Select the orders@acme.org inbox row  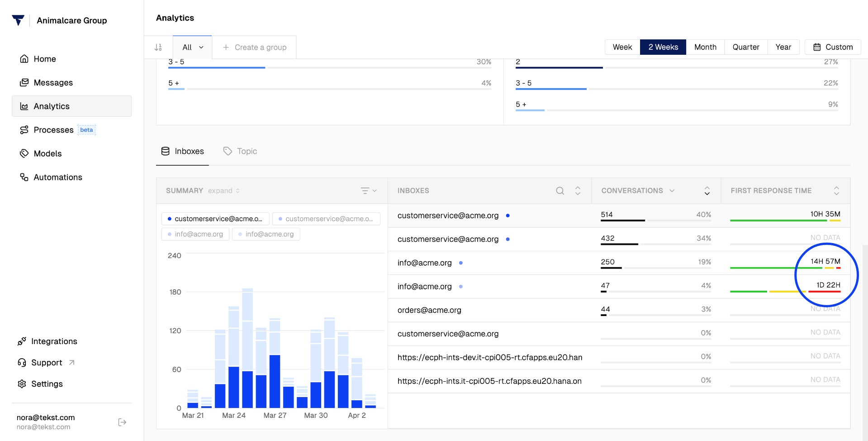pos(619,310)
